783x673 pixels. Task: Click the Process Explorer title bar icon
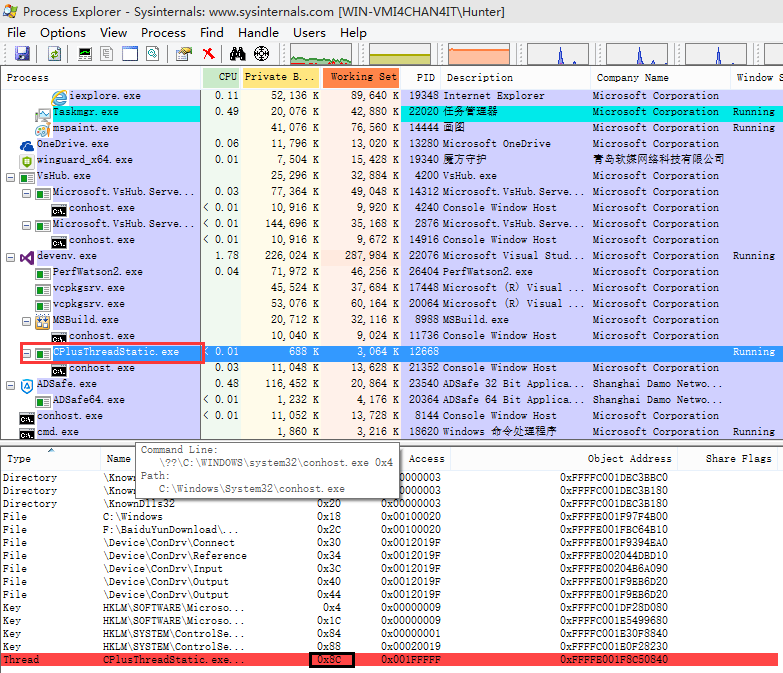(10, 11)
